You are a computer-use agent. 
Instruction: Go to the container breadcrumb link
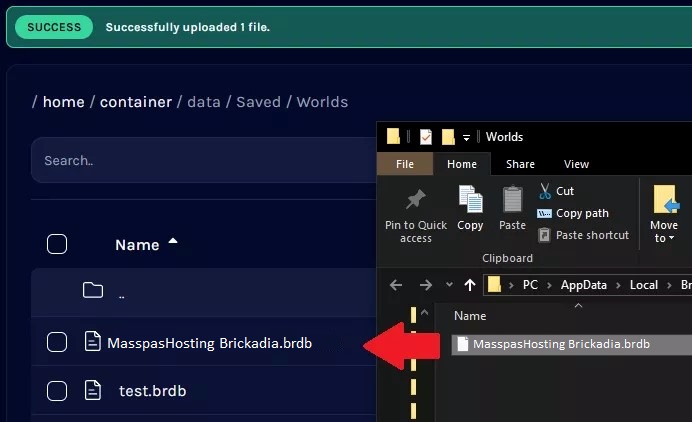pyautogui.click(x=137, y=102)
